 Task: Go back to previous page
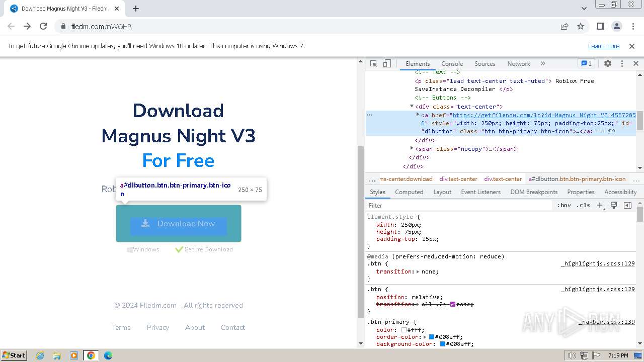[11, 26]
